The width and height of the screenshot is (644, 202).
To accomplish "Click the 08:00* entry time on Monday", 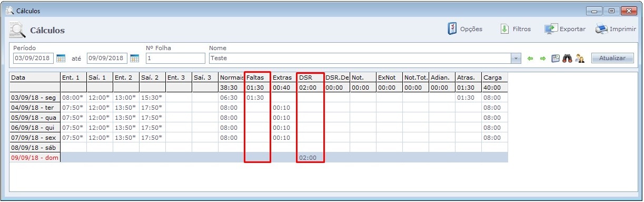I will (x=74, y=98).
